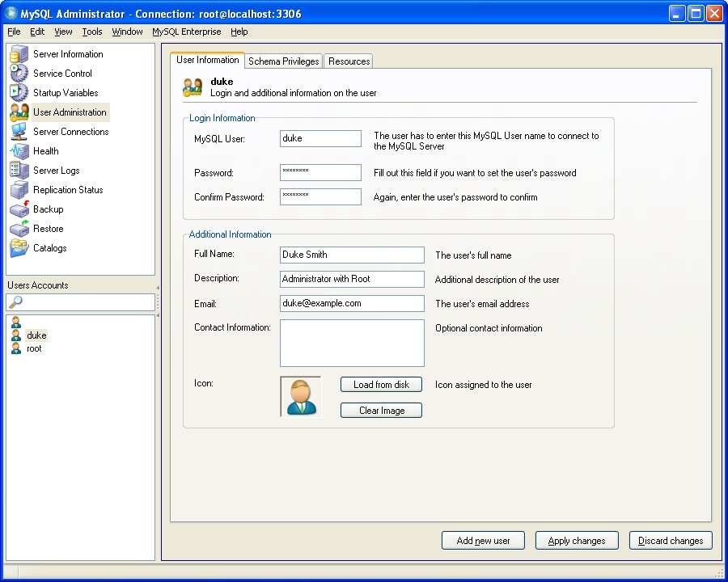Select the root user account
Viewport: 728px width, 582px height.
(33, 348)
